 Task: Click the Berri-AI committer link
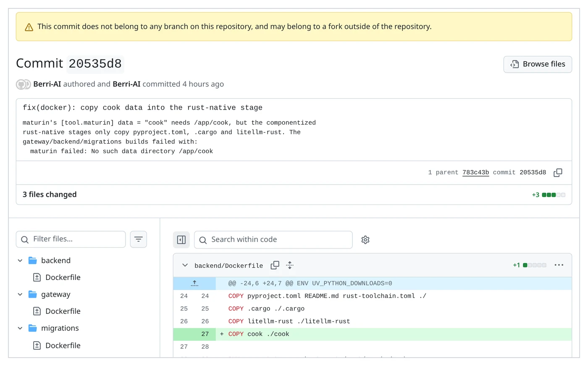click(126, 84)
